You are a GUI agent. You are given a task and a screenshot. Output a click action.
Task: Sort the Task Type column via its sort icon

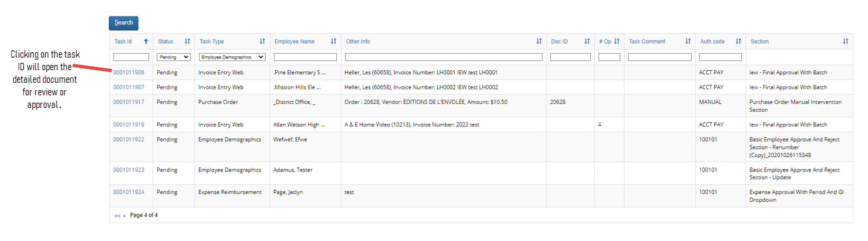coord(262,41)
